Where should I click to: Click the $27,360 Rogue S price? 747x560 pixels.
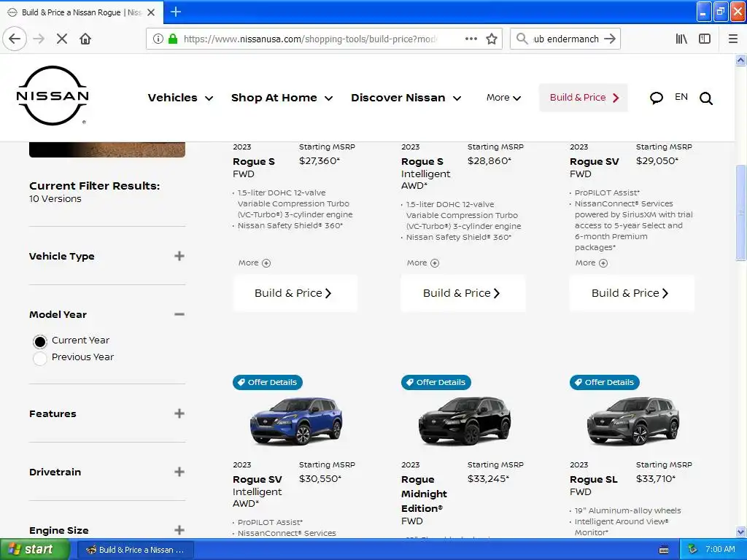320,161
